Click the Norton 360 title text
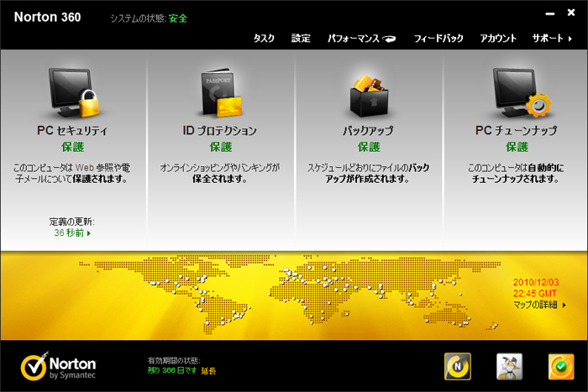This screenshot has width=588, height=392. click(47, 18)
